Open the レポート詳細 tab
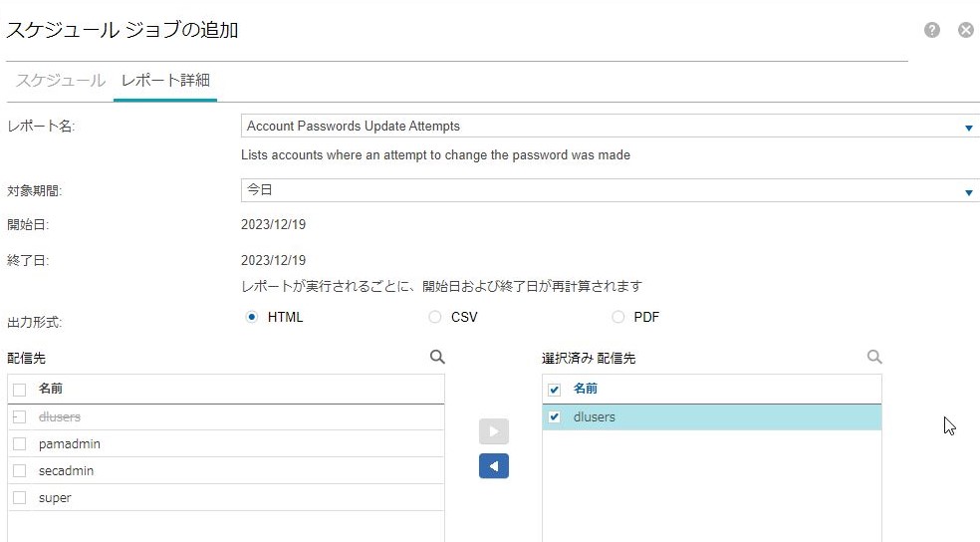This screenshot has width=980, height=542. (x=165, y=81)
